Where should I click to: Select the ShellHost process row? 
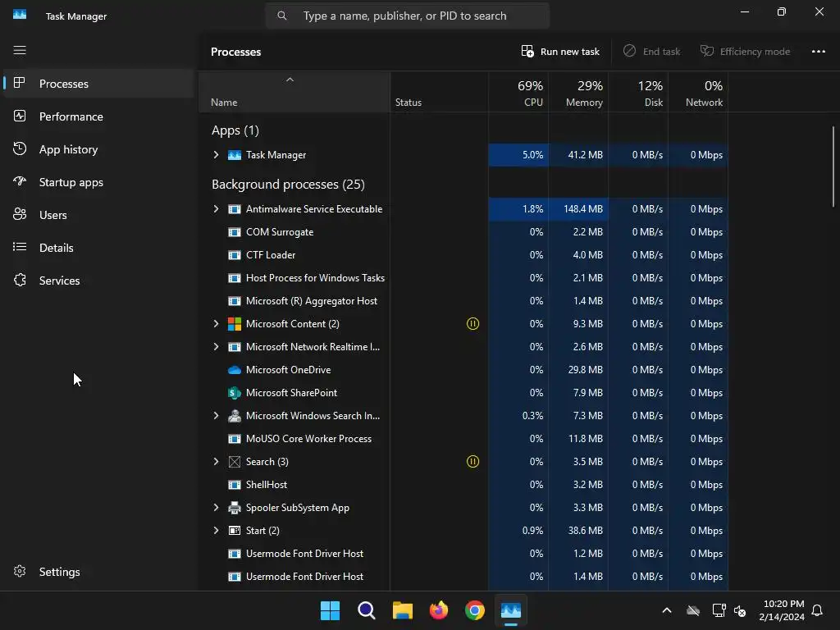(463, 484)
